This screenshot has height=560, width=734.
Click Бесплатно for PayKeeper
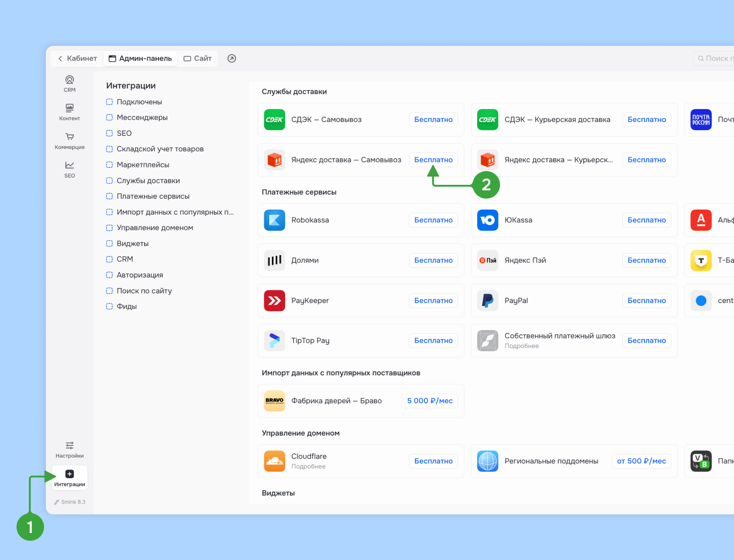(x=434, y=301)
